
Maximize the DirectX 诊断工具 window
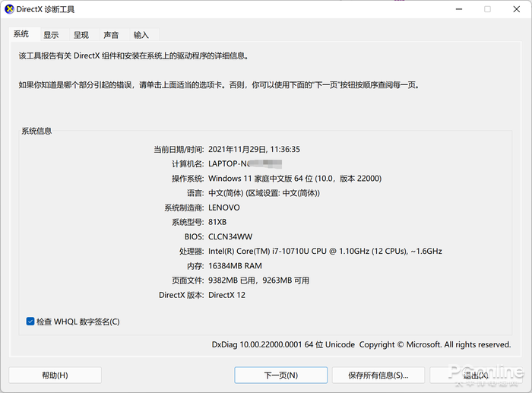(x=487, y=9)
